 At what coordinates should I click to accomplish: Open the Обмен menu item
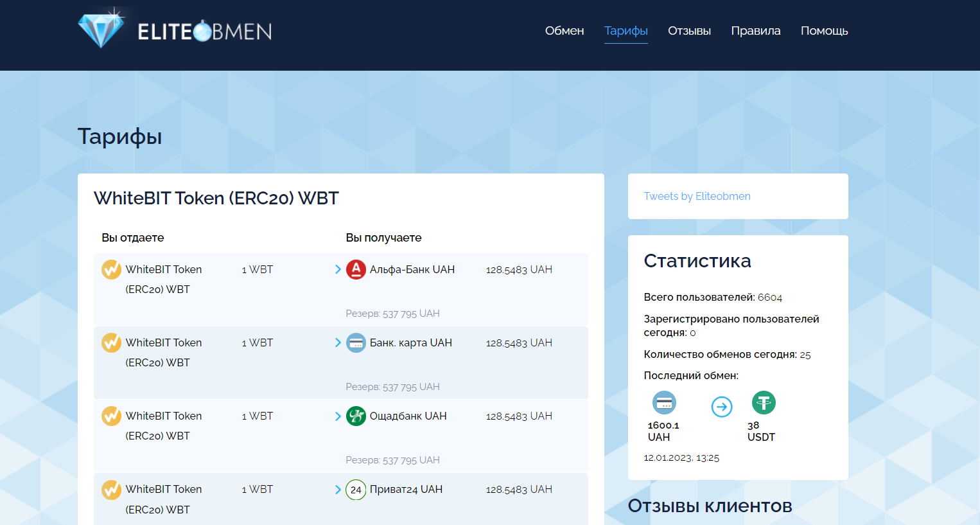(x=564, y=31)
